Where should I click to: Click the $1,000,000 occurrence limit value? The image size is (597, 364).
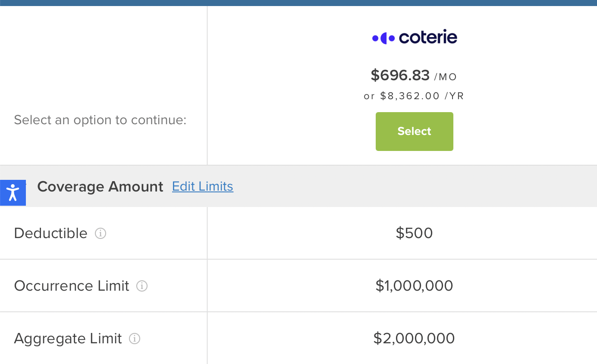click(x=414, y=286)
